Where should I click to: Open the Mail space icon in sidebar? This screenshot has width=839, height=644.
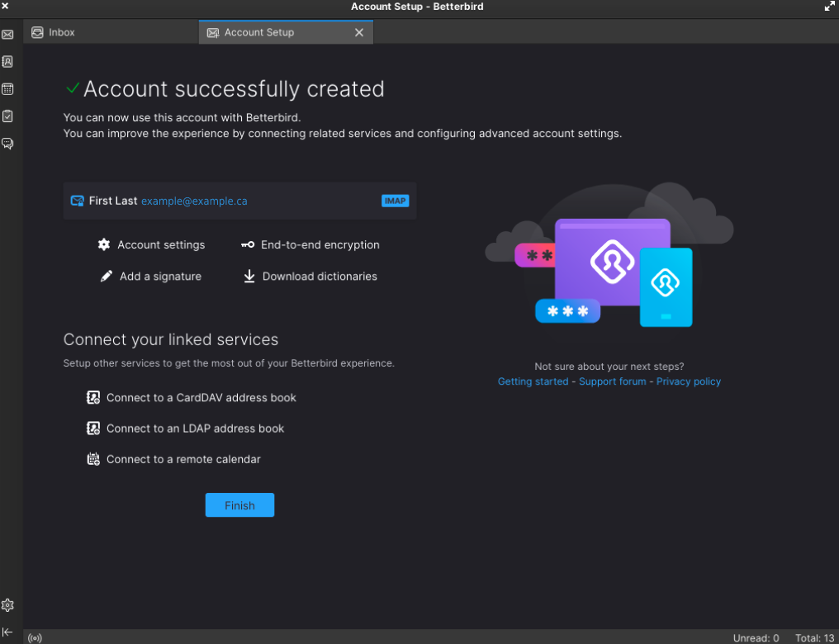point(7,35)
